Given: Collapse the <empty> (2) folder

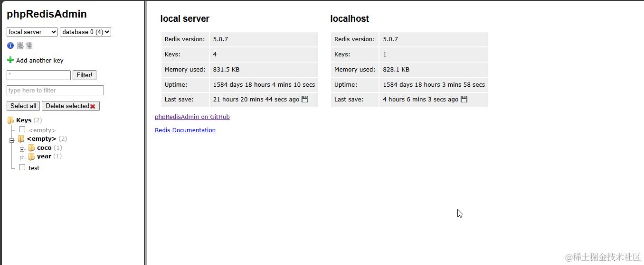Looking at the screenshot, I should tap(12, 140).
